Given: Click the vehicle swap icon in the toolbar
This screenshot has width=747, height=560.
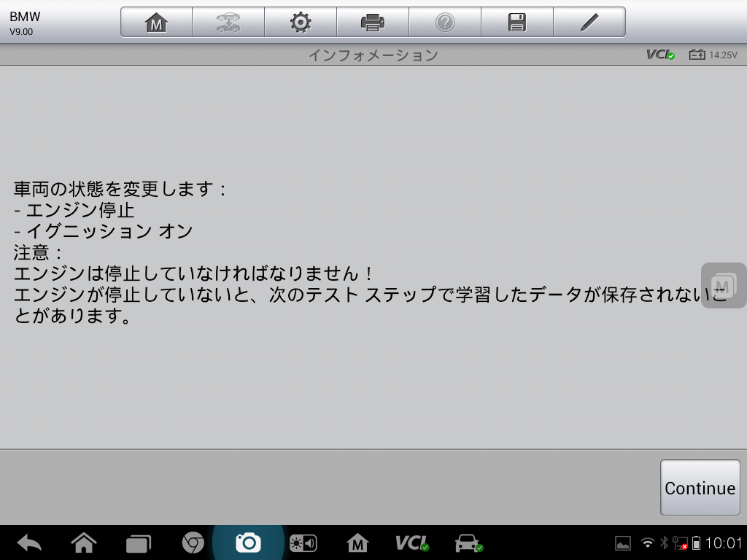Looking at the screenshot, I should (228, 23).
